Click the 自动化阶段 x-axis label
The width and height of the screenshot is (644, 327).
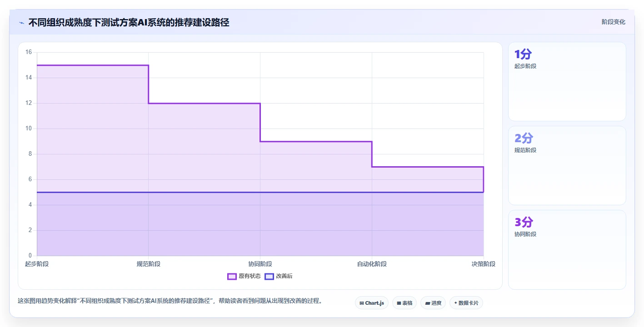tap(372, 264)
